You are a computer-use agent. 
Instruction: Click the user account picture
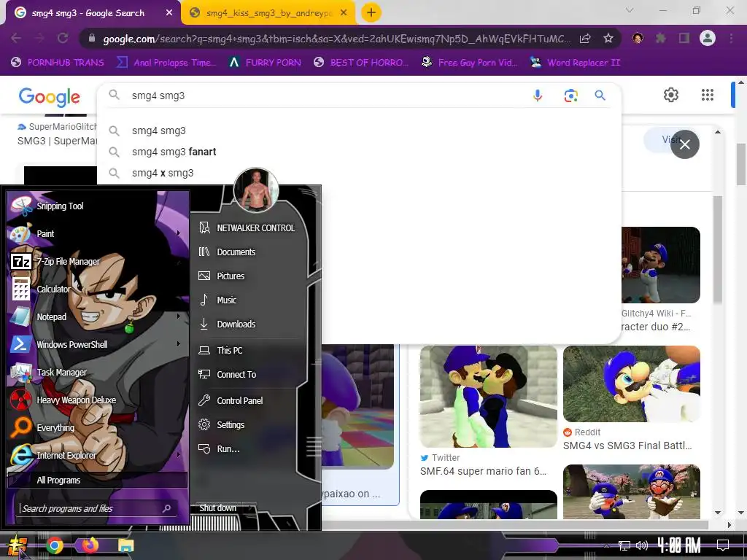tap(256, 190)
